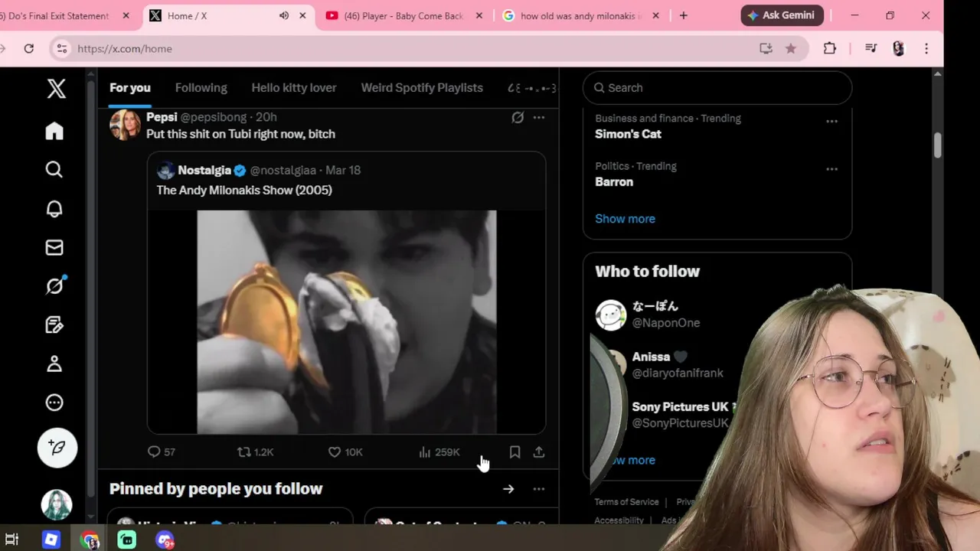980x551 pixels.
Task: Open Chrome profile avatar
Action: tap(899, 48)
